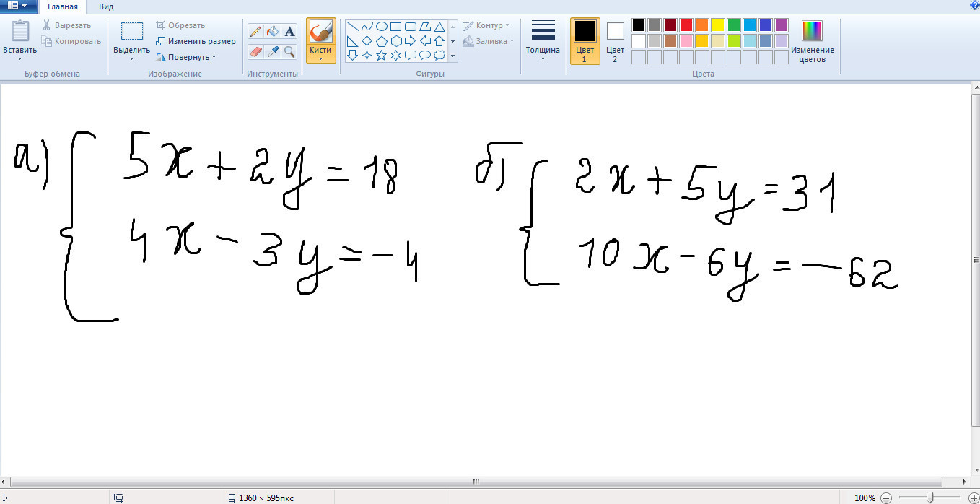Viewport: 980px width, 504px height.
Task: Choose the Pentagon shape
Action: coord(382,40)
